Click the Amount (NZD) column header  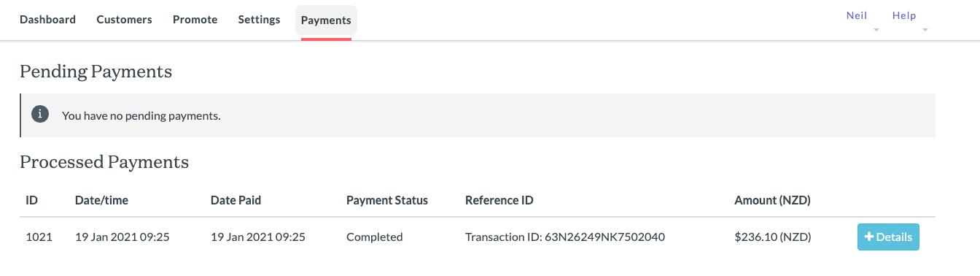coord(772,200)
